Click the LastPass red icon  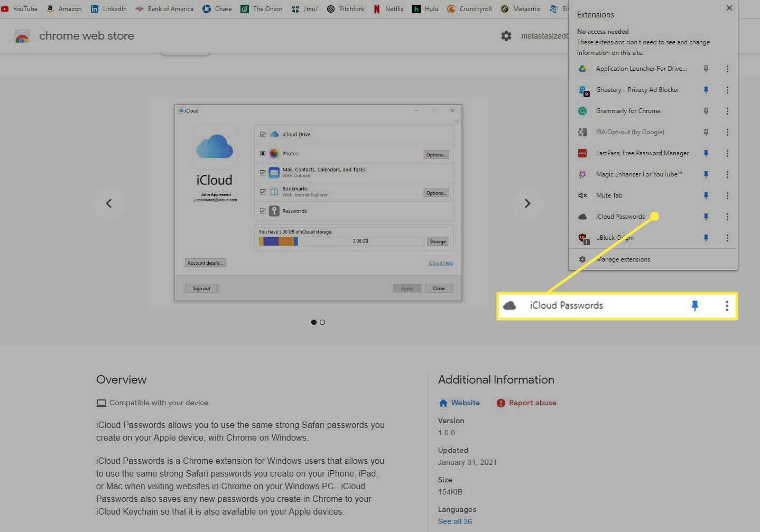tap(582, 153)
